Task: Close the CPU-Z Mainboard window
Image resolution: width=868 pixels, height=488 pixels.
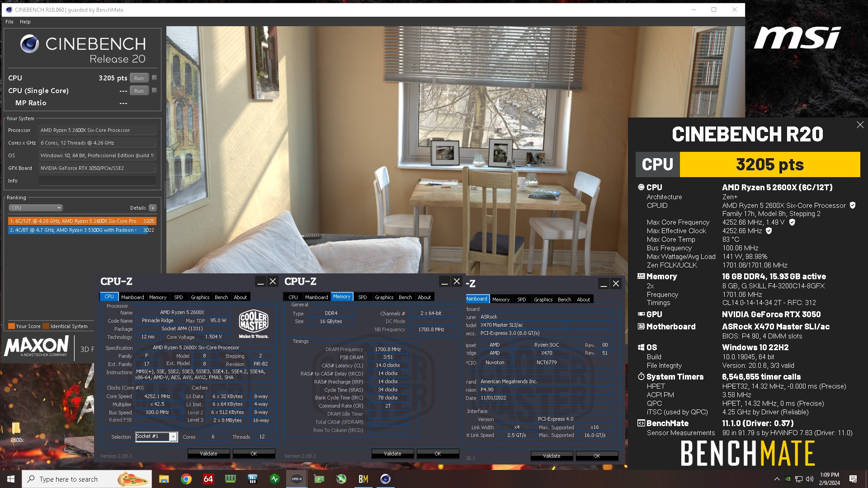Action: 616,284
